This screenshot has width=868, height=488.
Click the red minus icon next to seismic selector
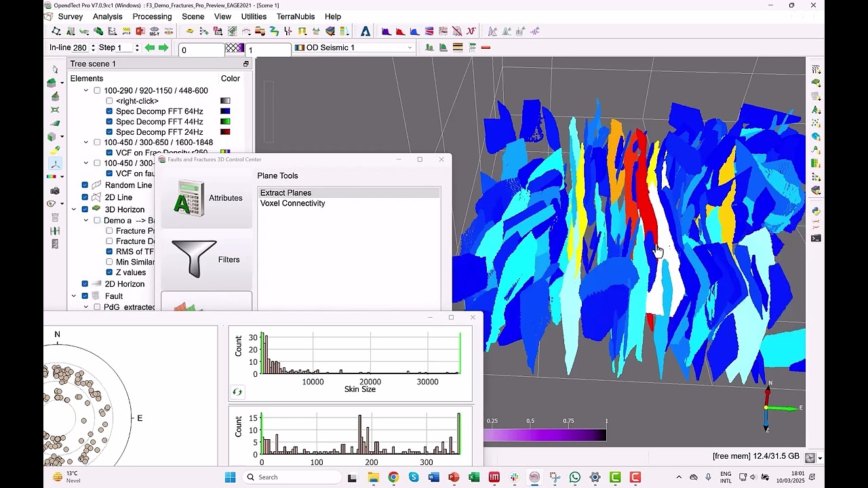click(486, 47)
